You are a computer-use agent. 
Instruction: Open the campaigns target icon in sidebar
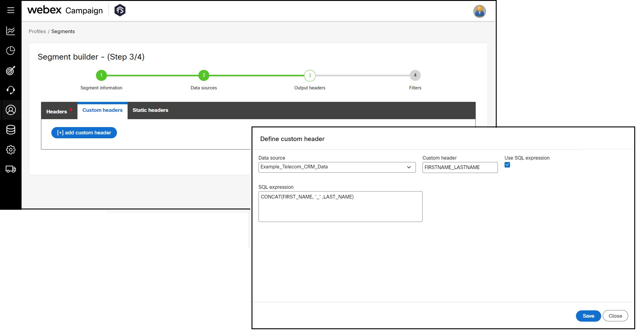pos(11,71)
